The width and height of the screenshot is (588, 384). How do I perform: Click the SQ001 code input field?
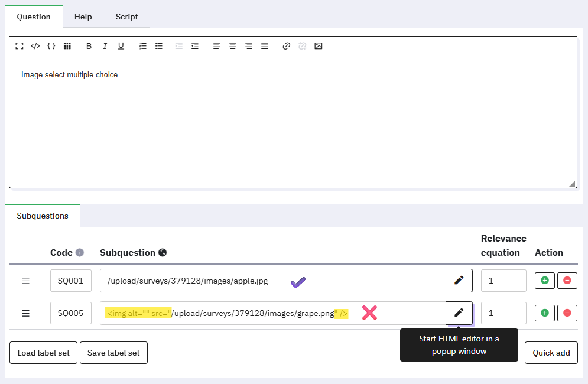(71, 281)
